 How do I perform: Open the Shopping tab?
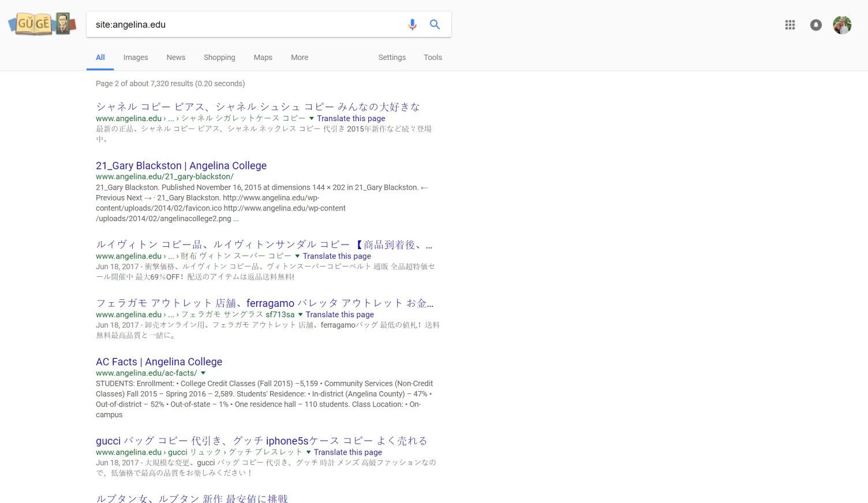(219, 57)
